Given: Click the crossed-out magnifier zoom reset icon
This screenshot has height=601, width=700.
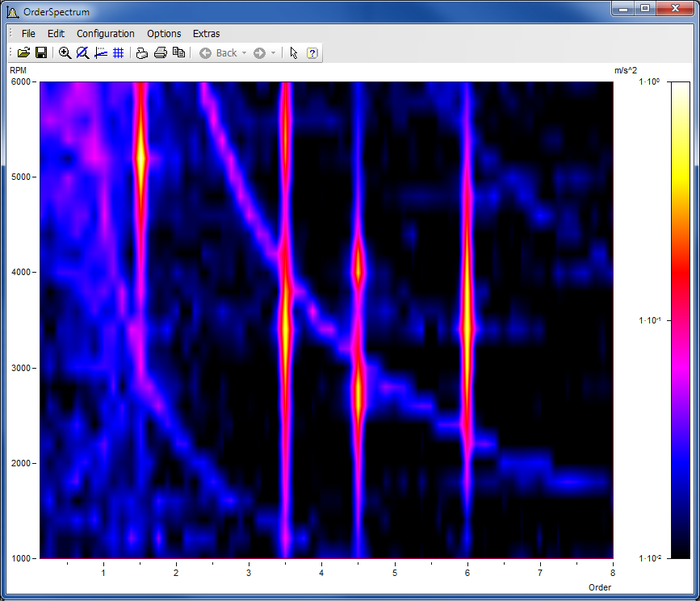Looking at the screenshot, I should click(x=82, y=52).
